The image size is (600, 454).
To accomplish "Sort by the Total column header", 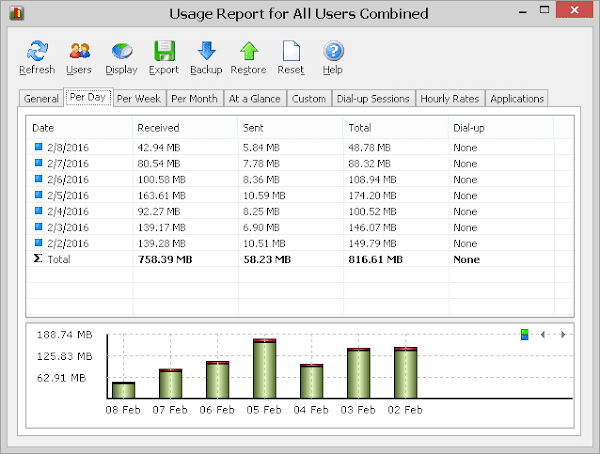I will [396, 128].
